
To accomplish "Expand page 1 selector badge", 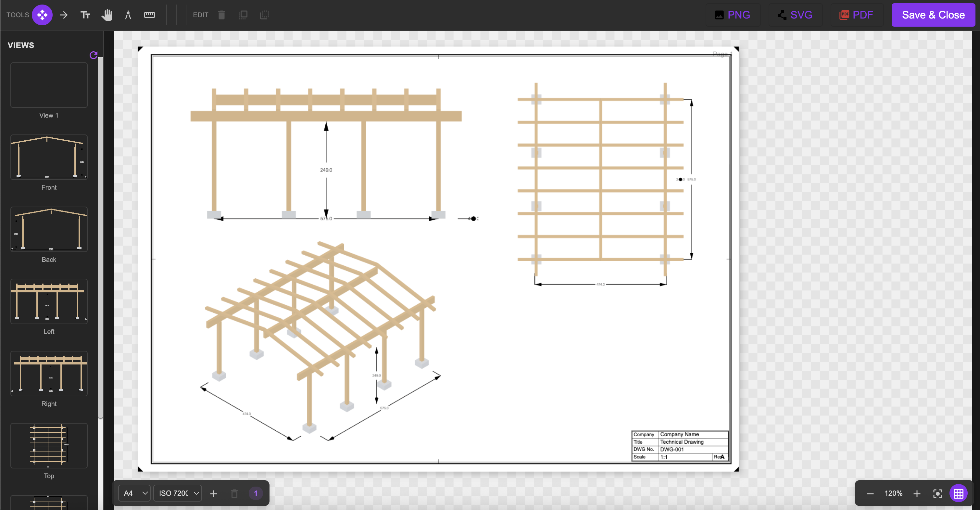I will (256, 493).
